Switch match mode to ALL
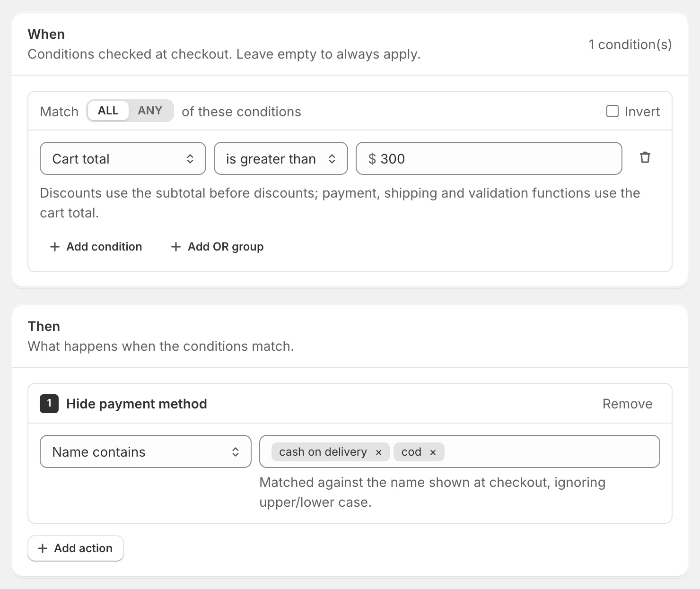 (108, 111)
